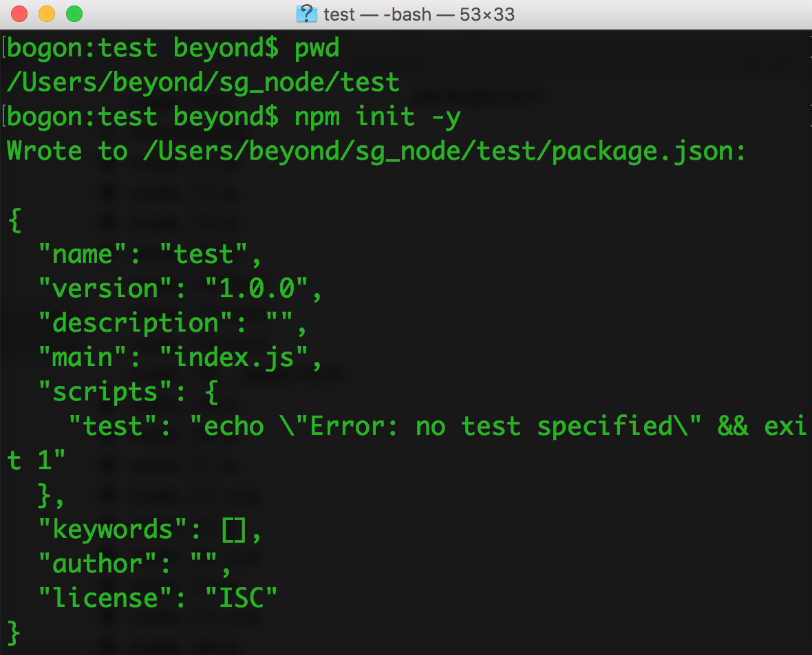Click the 'Wrote to' package.json path line
Viewport: 812px width, 655px height.
coord(376,151)
